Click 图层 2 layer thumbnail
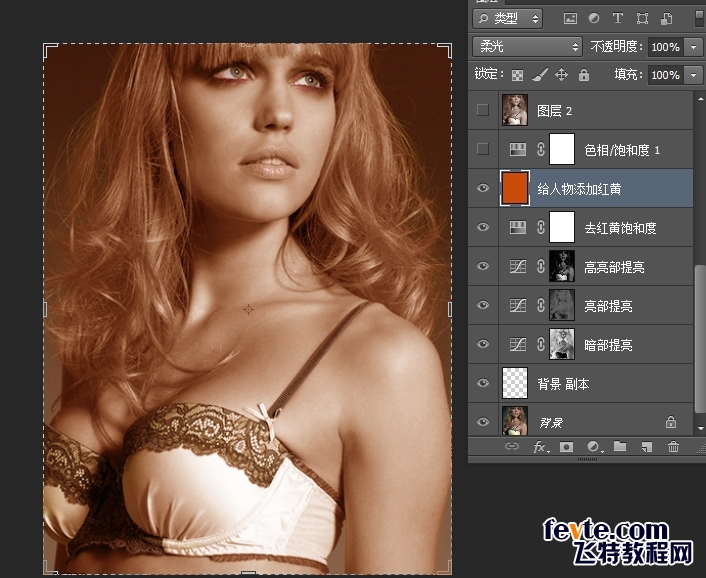This screenshot has height=578, width=706. click(515, 110)
